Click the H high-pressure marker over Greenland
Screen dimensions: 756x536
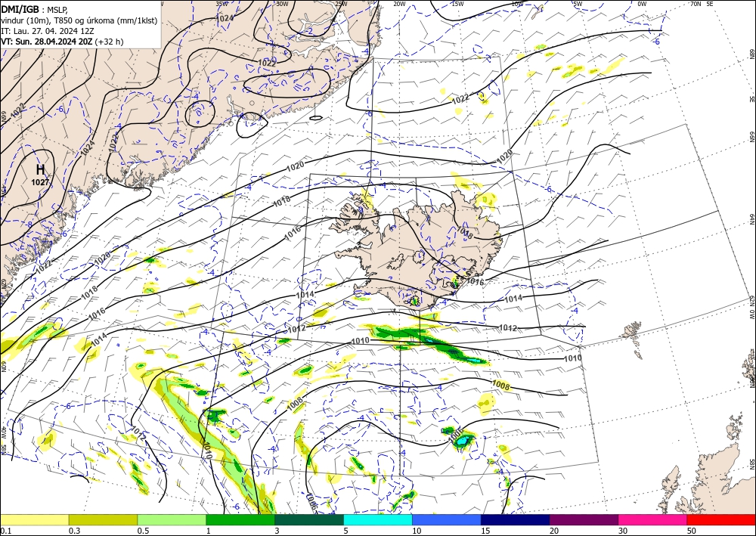coord(41,169)
